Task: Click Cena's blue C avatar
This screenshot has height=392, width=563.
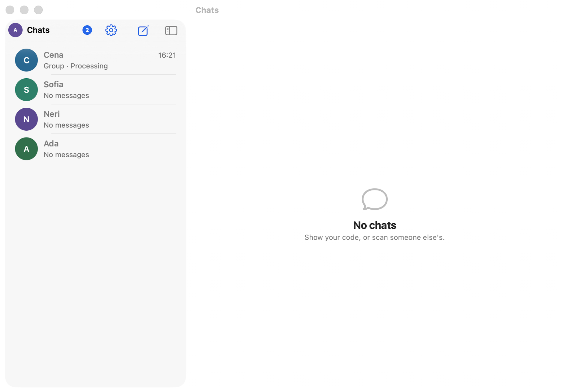Action: [26, 60]
